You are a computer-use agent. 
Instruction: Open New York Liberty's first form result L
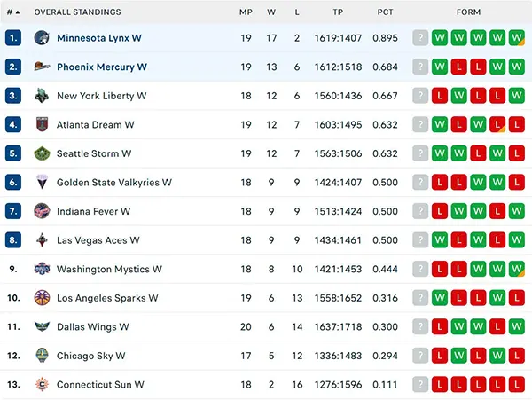point(440,96)
